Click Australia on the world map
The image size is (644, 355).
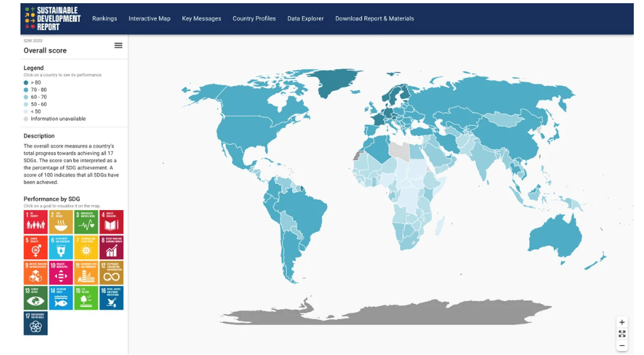click(x=555, y=233)
